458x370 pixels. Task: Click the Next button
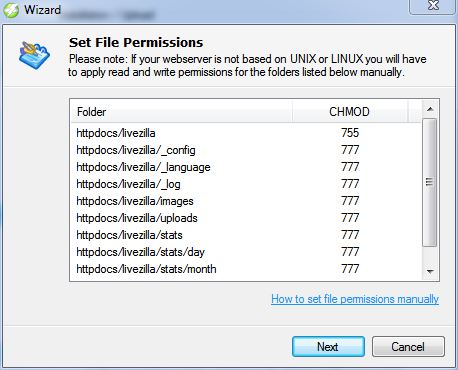[x=328, y=347]
